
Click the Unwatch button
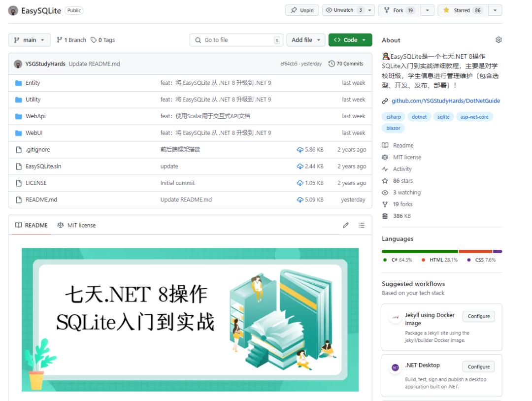point(343,10)
